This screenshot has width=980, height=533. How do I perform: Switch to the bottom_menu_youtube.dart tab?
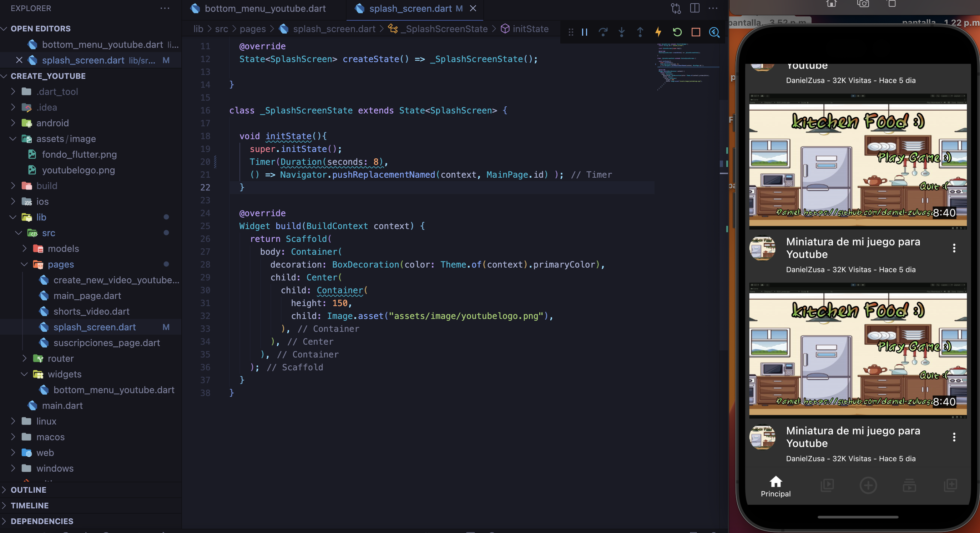[x=265, y=8]
